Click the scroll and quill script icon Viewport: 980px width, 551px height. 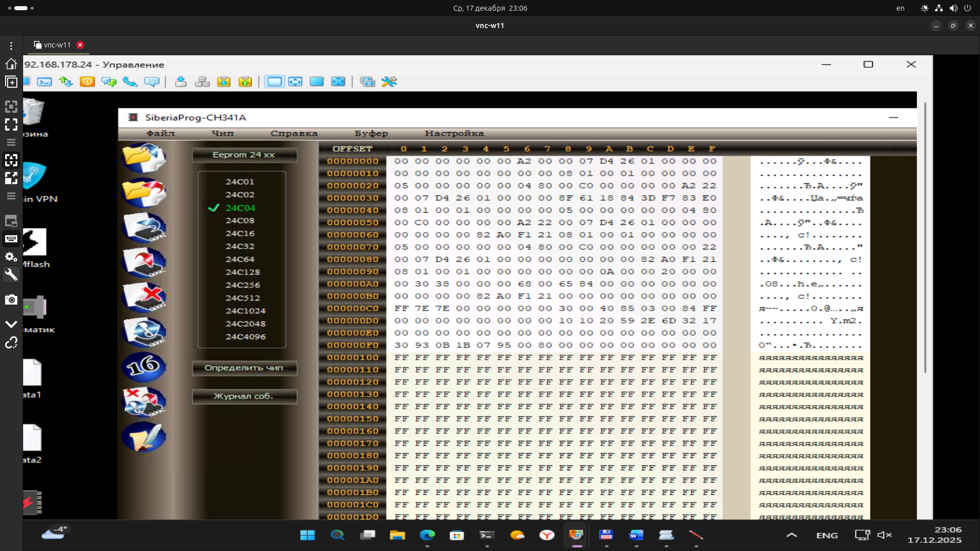[x=143, y=437]
